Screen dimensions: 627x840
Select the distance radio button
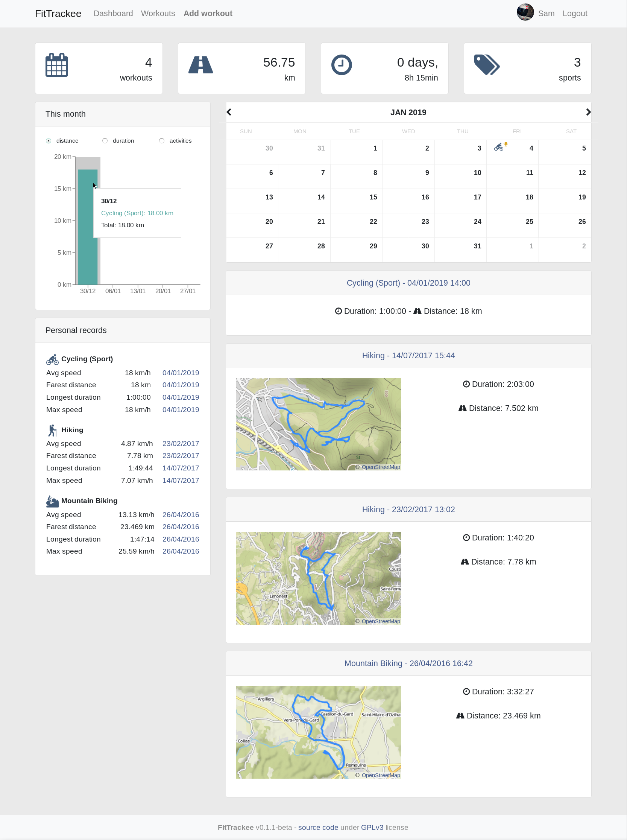click(x=49, y=141)
